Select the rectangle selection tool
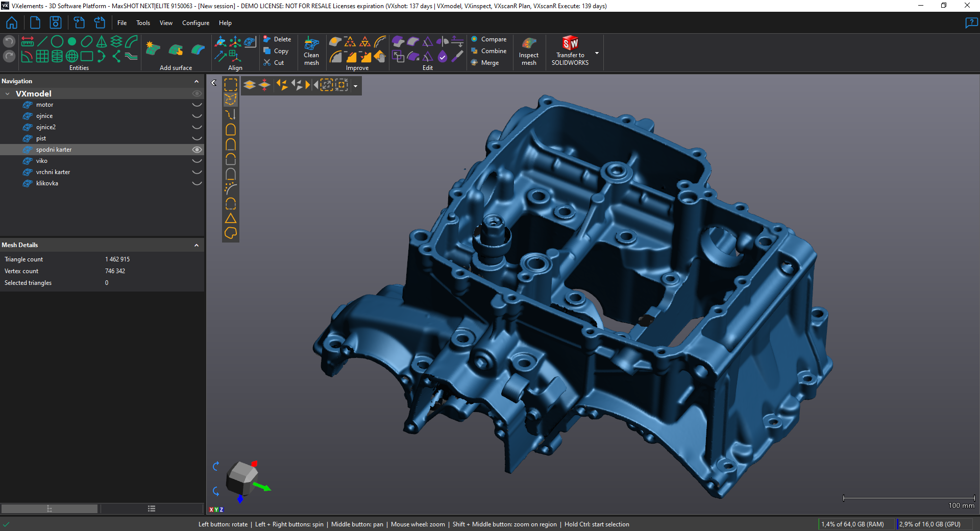Screen dimensions: 980x531 (231, 85)
